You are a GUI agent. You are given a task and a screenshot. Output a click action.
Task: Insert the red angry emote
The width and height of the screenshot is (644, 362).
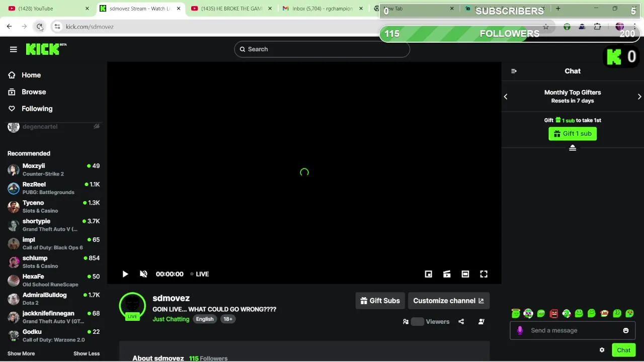tap(554, 313)
